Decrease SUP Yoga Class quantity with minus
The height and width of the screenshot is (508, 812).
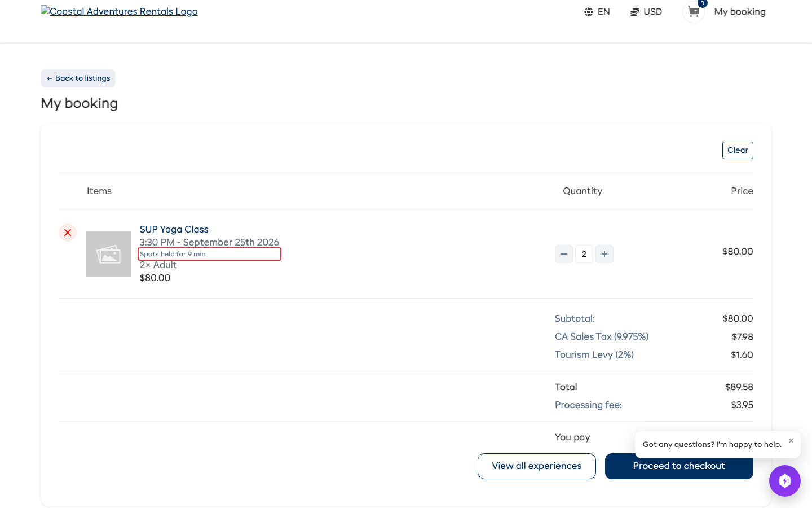[x=564, y=254]
